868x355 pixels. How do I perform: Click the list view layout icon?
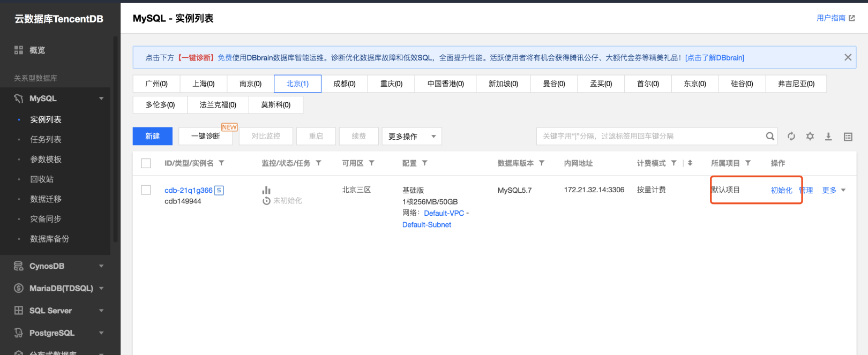tap(848, 137)
